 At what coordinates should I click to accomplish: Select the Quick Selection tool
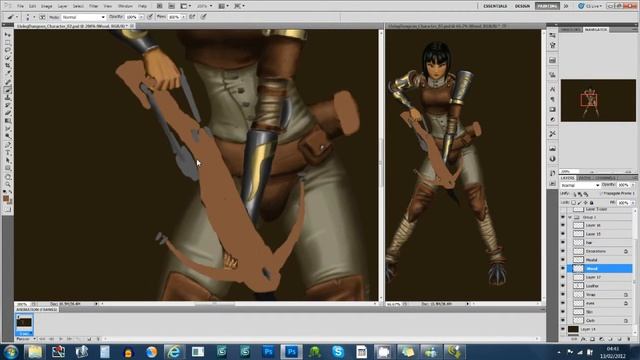tap(8, 58)
